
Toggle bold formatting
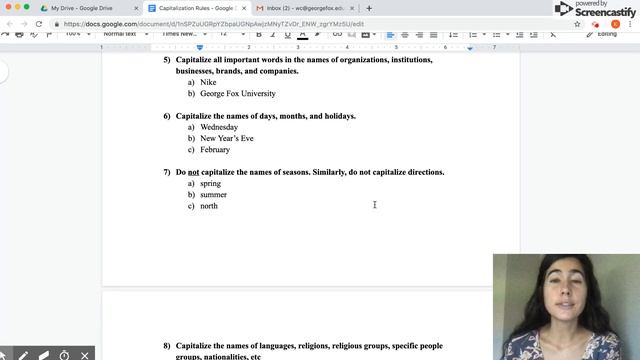click(258, 35)
